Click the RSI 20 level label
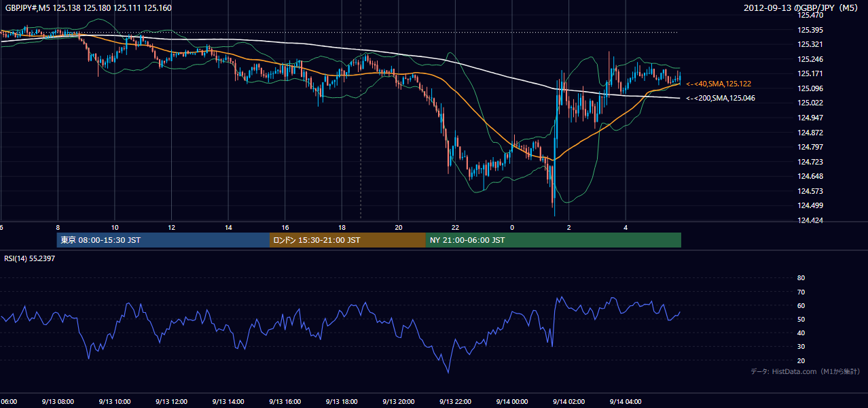 click(x=801, y=360)
